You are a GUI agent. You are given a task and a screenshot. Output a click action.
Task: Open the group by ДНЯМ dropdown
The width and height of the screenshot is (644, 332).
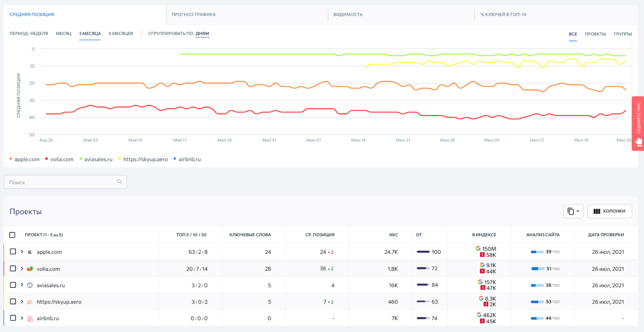click(x=202, y=34)
